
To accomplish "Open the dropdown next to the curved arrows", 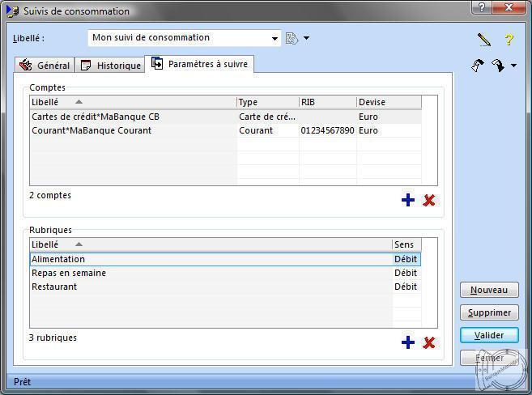I will click(513, 66).
